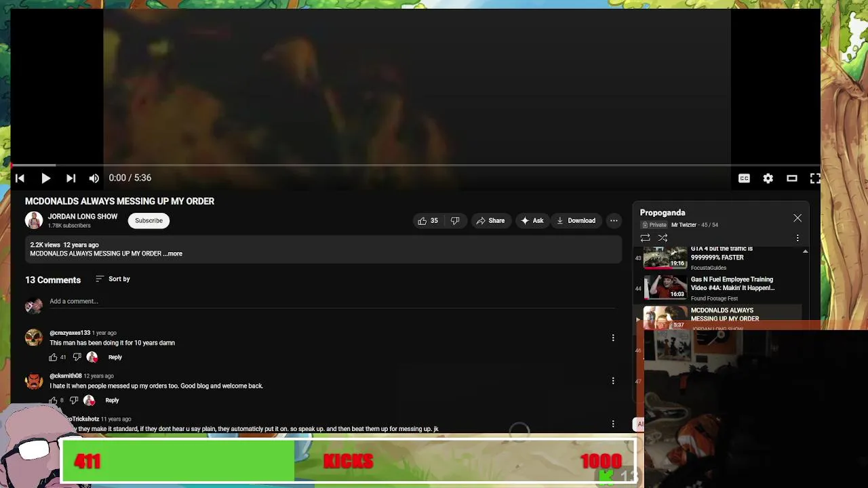This screenshot has width=868, height=488.
Task: Play the video with the play button
Action: [x=45, y=178]
